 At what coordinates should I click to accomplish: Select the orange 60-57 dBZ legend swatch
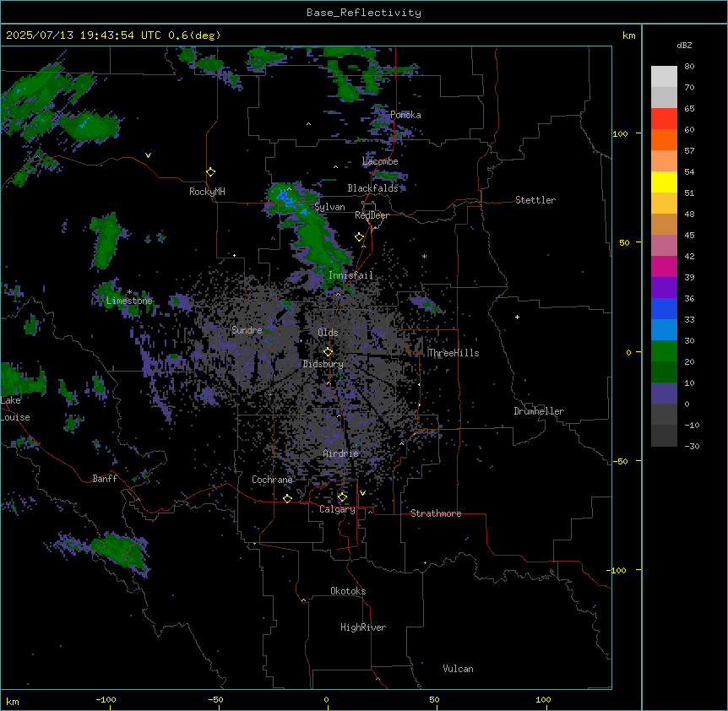pos(664,139)
